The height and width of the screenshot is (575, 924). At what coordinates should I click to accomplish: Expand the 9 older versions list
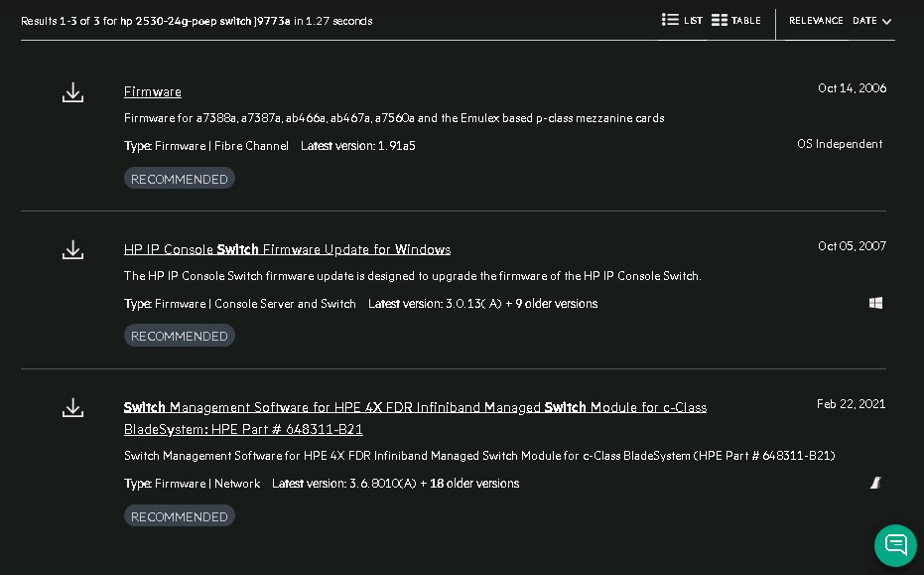click(x=556, y=304)
